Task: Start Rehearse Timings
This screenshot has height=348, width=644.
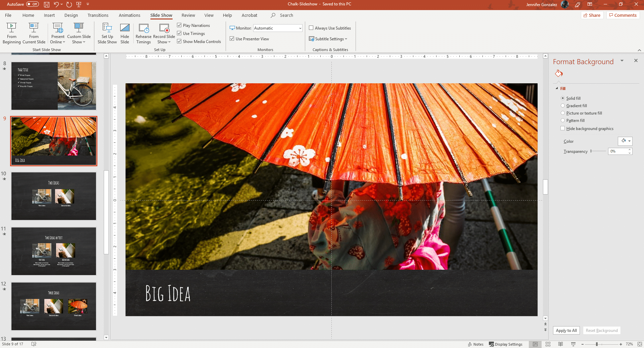Action: tap(143, 33)
